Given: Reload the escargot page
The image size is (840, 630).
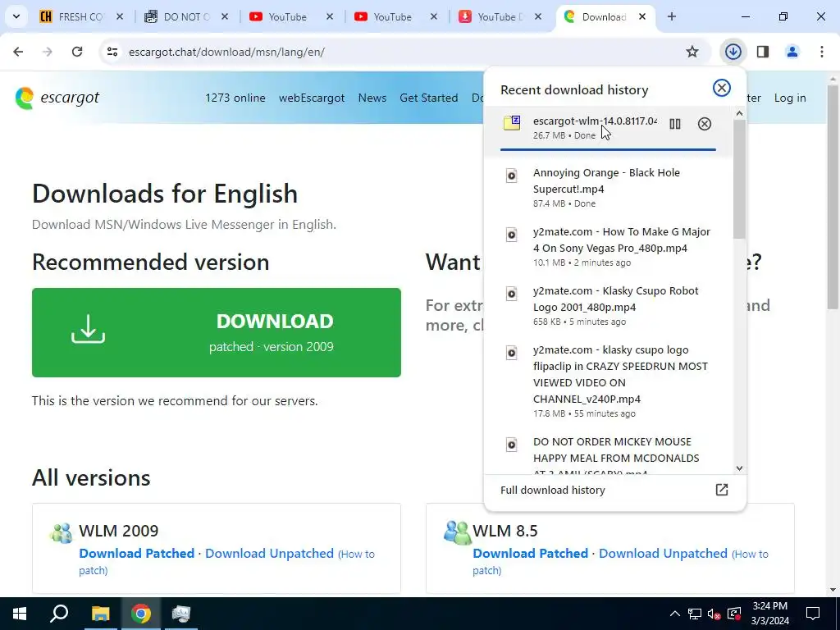Looking at the screenshot, I should click(x=77, y=52).
